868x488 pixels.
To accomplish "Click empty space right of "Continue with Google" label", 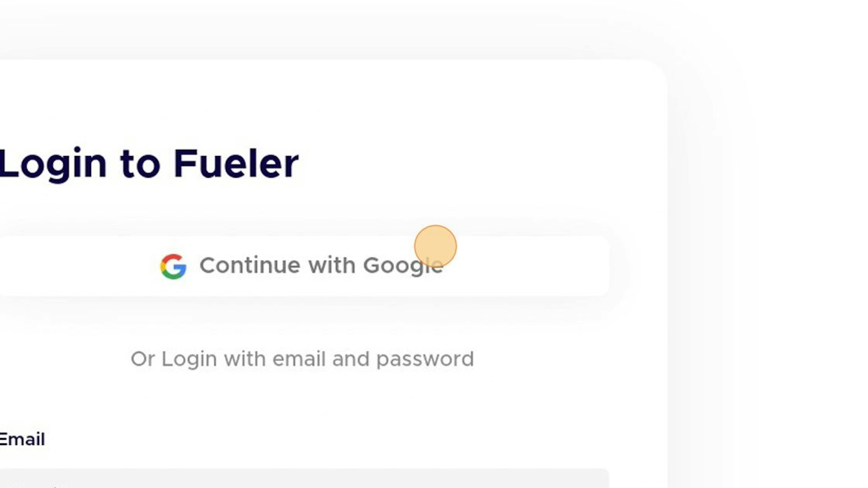I will coord(526,266).
